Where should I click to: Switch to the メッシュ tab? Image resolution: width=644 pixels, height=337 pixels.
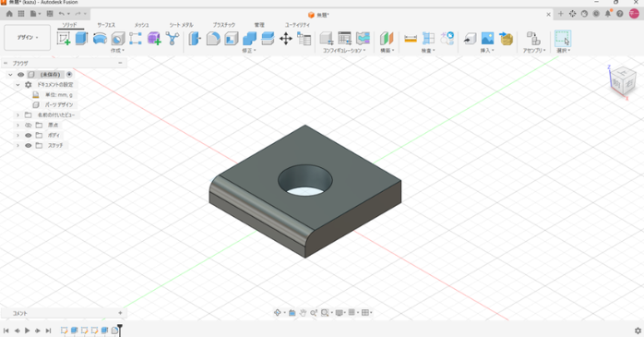141,25
